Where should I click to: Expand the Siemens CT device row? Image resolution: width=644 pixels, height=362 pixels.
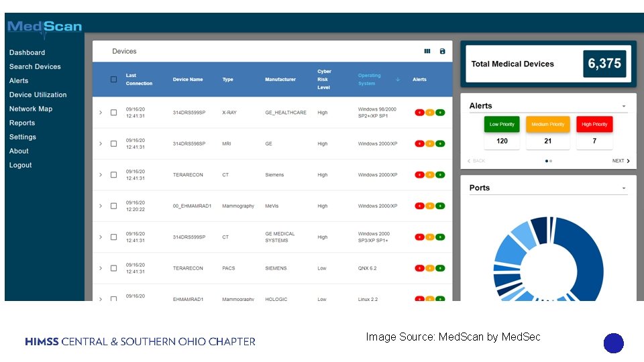(101, 175)
